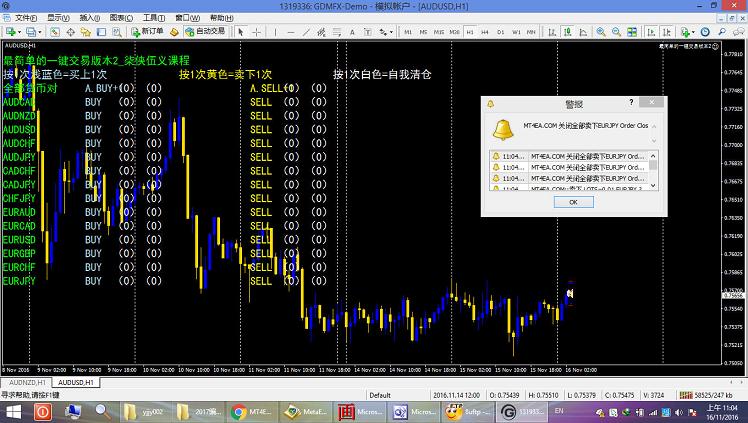Open the Strategy Tester magnifier icon
The width and height of the screenshot is (748, 423).
pos(116,32)
